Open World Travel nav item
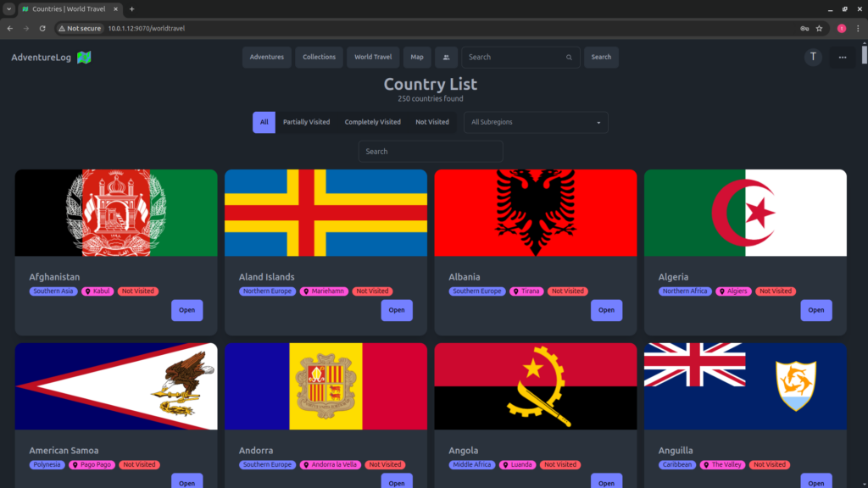 coord(373,57)
